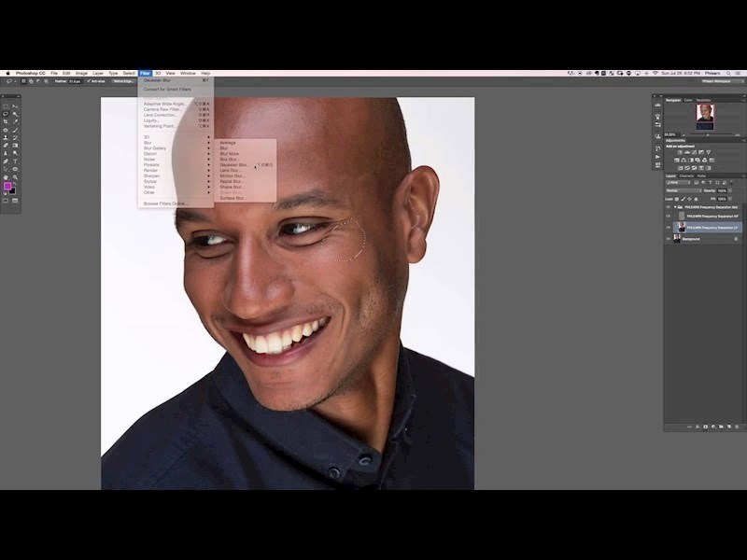Select the Quick Selection tool
Viewport: 747px width, 560px height.
[15, 114]
